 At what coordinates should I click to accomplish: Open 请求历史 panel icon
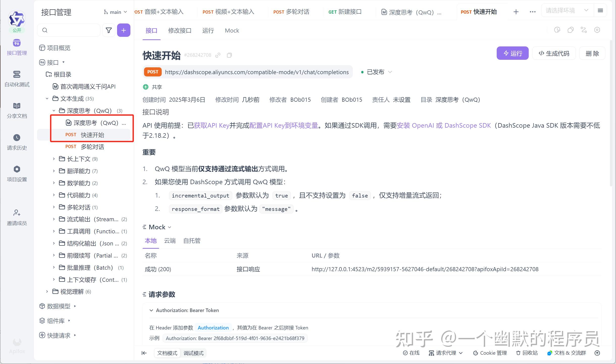point(17,142)
